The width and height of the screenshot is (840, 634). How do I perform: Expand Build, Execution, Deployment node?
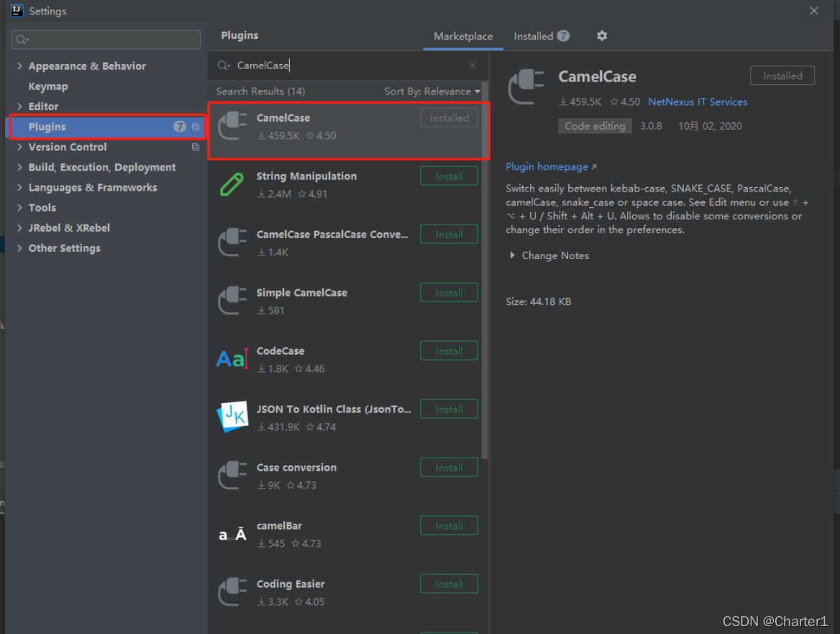point(20,167)
